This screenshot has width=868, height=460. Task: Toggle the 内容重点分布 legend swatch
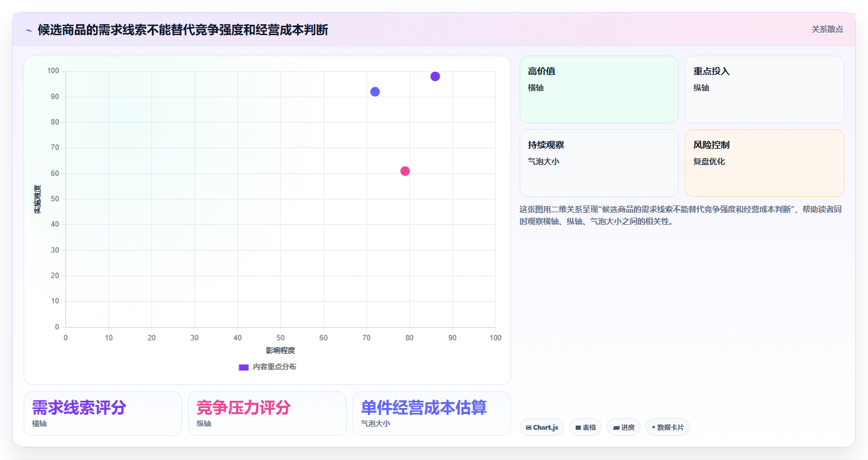pyautogui.click(x=244, y=367)
